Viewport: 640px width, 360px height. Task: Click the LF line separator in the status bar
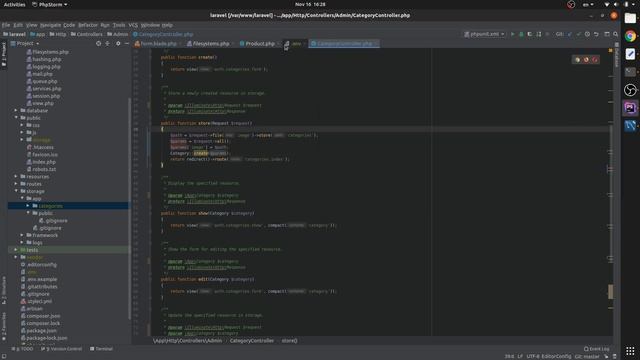pos(520,356)
